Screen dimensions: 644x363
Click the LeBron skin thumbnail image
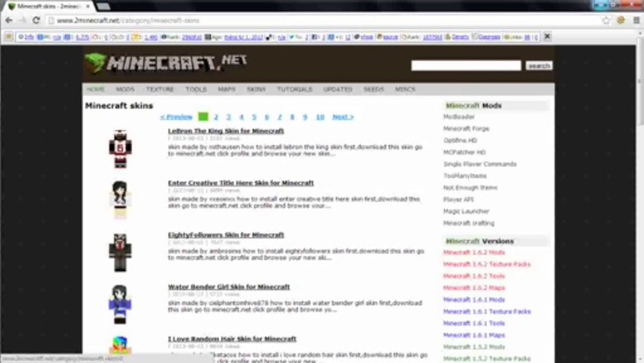(x=120, y=149)
